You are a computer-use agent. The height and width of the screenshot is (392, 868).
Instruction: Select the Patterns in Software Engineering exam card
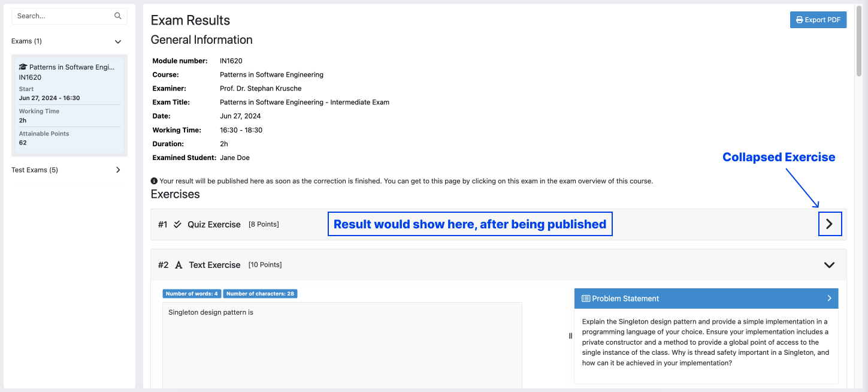[69, 105]
